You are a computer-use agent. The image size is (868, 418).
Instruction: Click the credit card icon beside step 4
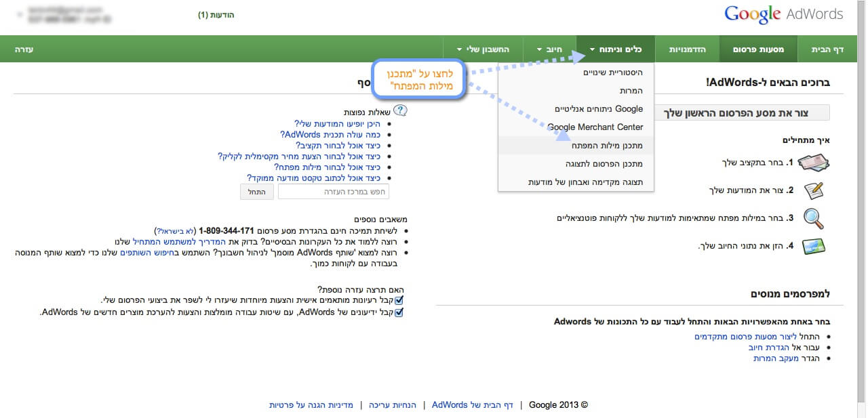[x=814, y=246]
